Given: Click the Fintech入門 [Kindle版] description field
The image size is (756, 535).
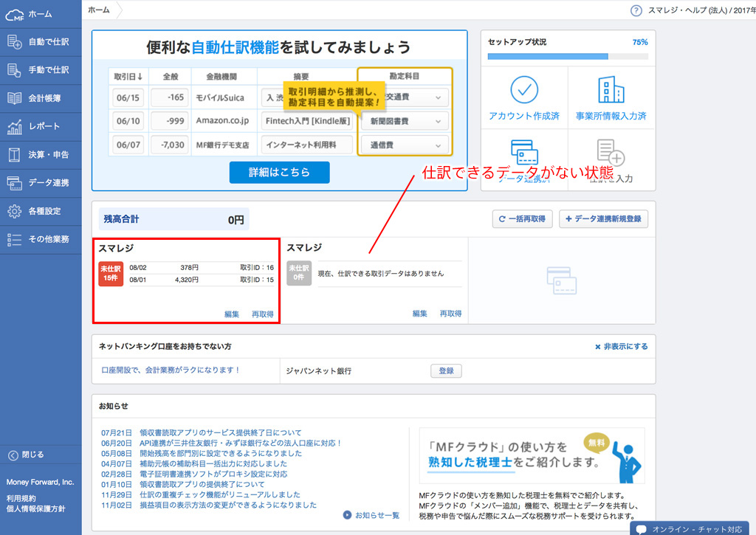Looking at the screenshot, I should [307, 121].
